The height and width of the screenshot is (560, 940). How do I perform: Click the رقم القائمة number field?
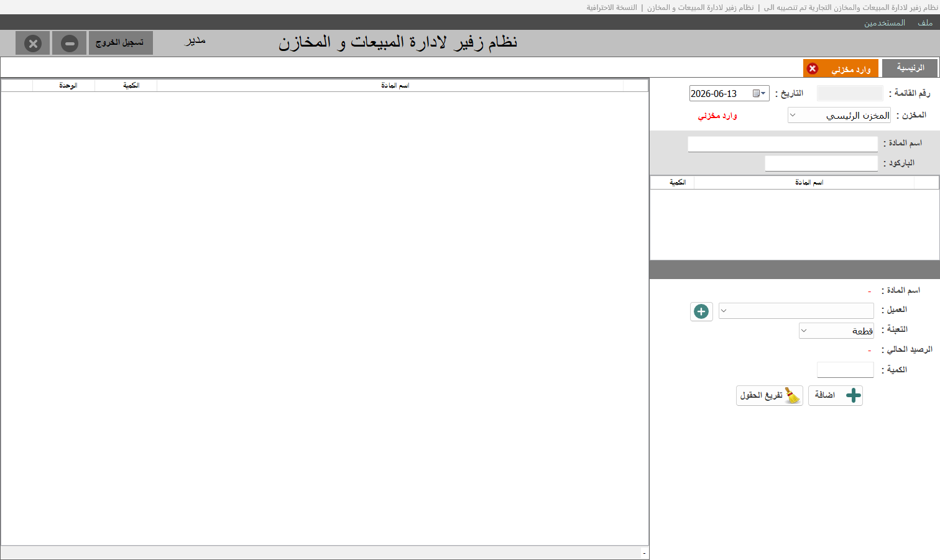point(850,93)
